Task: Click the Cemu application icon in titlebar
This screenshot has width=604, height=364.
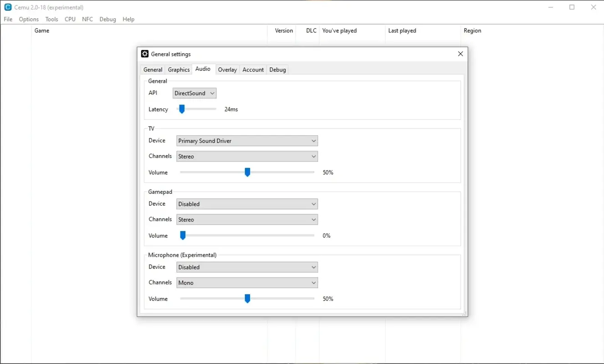Action: click(x=7, y=7)
